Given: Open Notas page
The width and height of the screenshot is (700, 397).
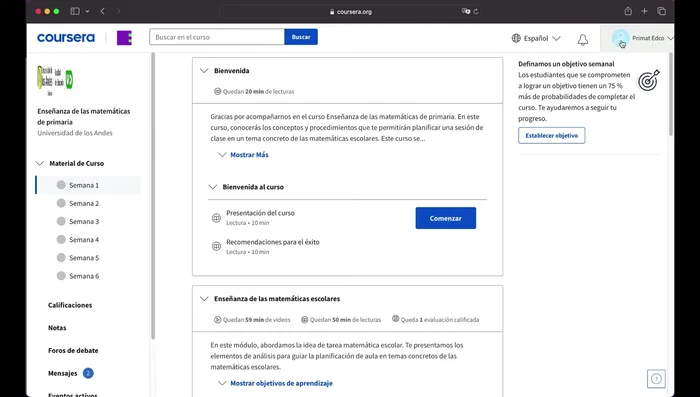Looking at the screenshot, I should (x=57, y=328).
